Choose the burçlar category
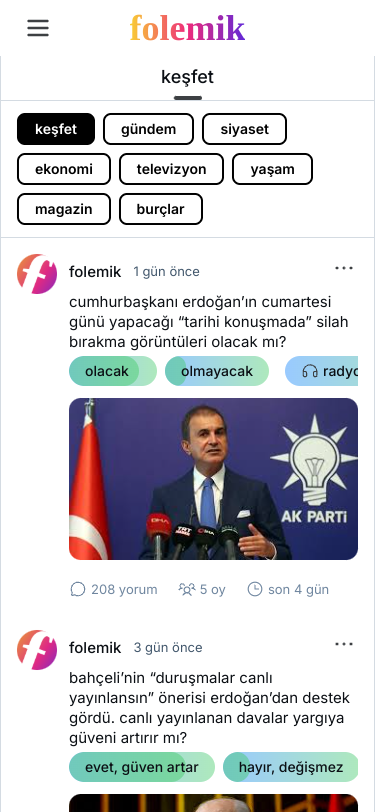This screenshot has width=375, height=812. point(161,209)
